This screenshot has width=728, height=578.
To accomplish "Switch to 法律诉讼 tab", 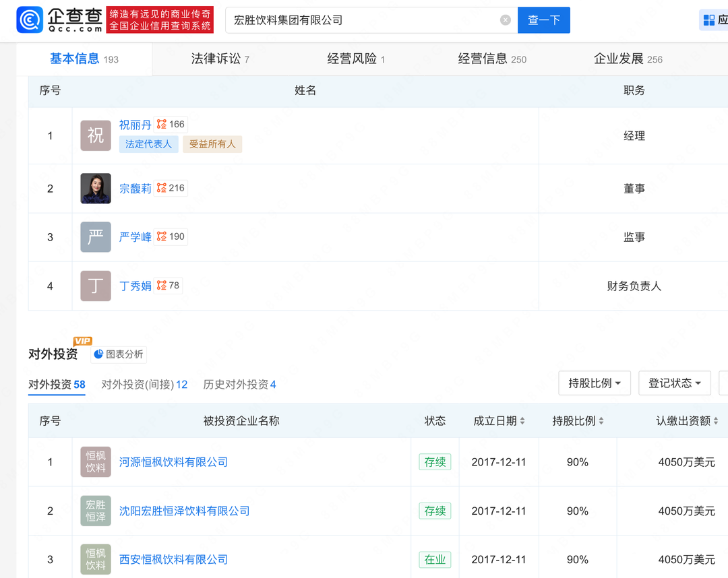I will click(x=220, y=59).
